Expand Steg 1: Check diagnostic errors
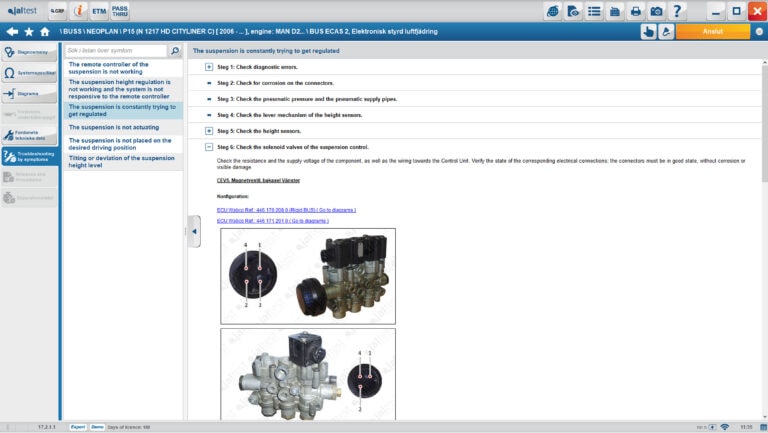Image resolution: width=768 pixels, height=433 pixels. (209, 67)
